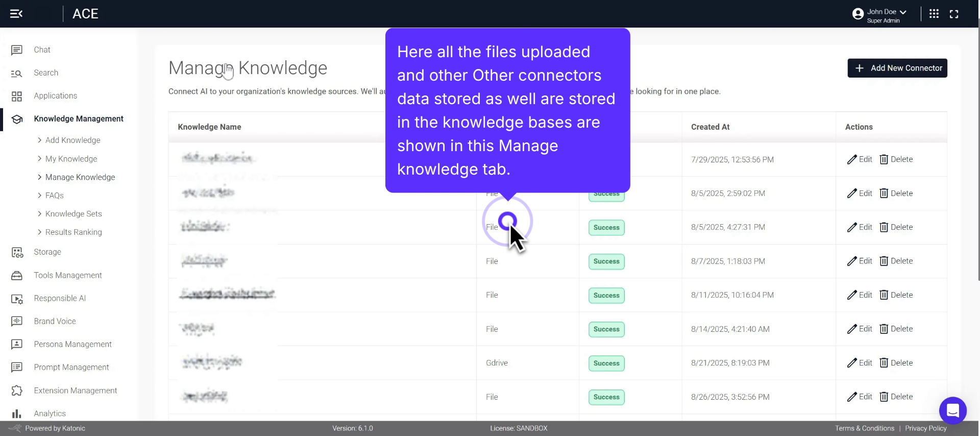
Task: Go to Chat menu item
Action: pos(42,50)
